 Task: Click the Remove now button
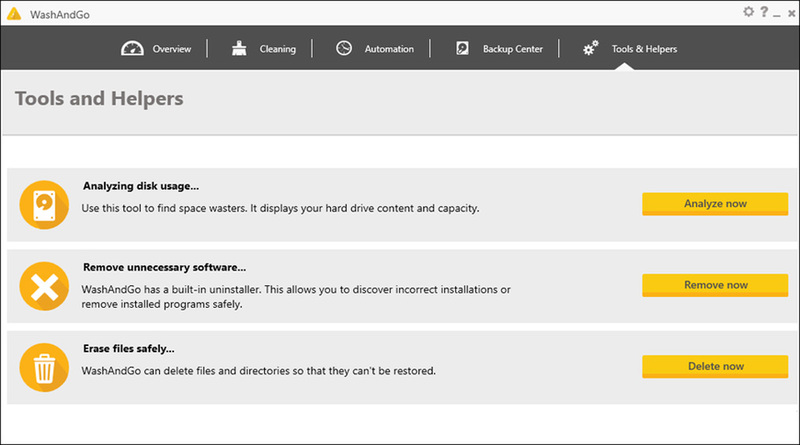coord(715,285)
